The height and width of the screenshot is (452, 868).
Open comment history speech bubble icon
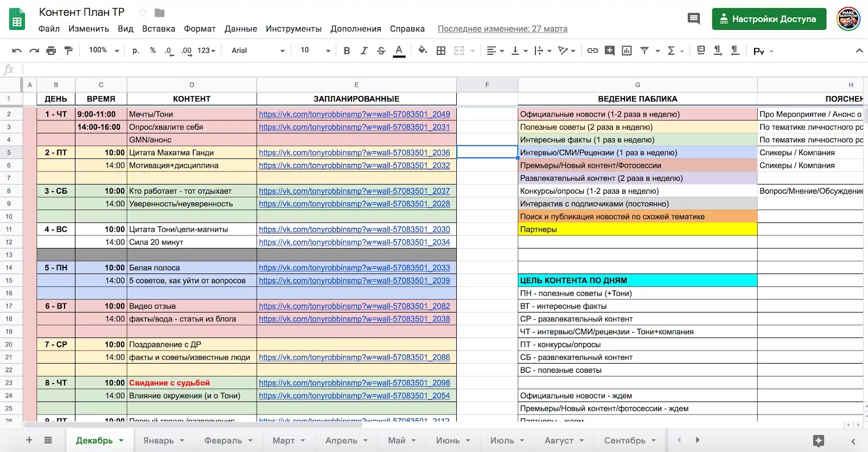pyautogui.click(x=693, y=19)
